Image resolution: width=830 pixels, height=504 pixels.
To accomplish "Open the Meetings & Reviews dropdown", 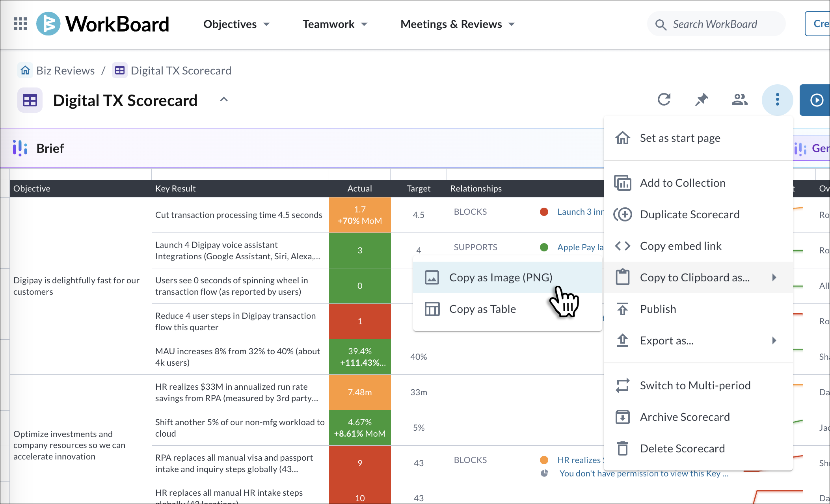I will 458,24.
